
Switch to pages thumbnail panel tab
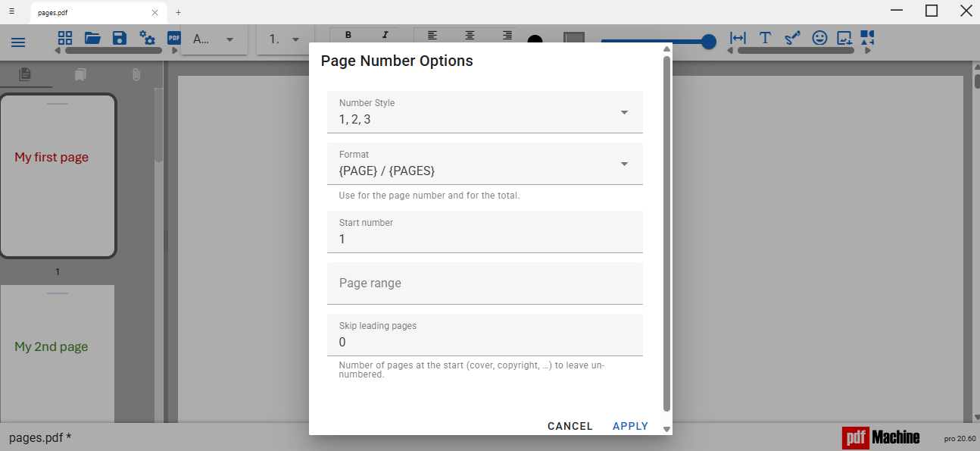point(25,74)
